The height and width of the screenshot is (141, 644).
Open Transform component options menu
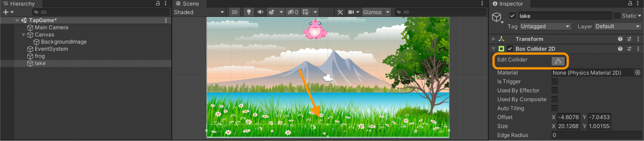[x=638, y=39]
